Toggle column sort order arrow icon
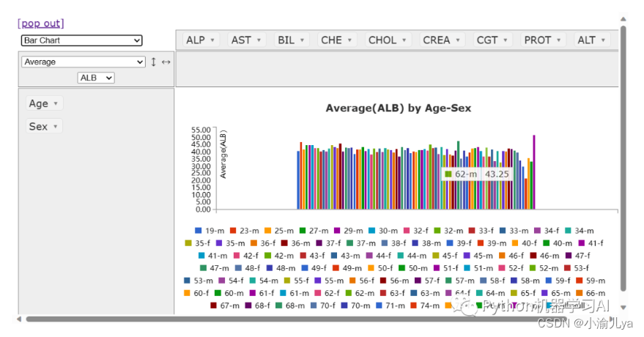 click(x=166, y=62)
